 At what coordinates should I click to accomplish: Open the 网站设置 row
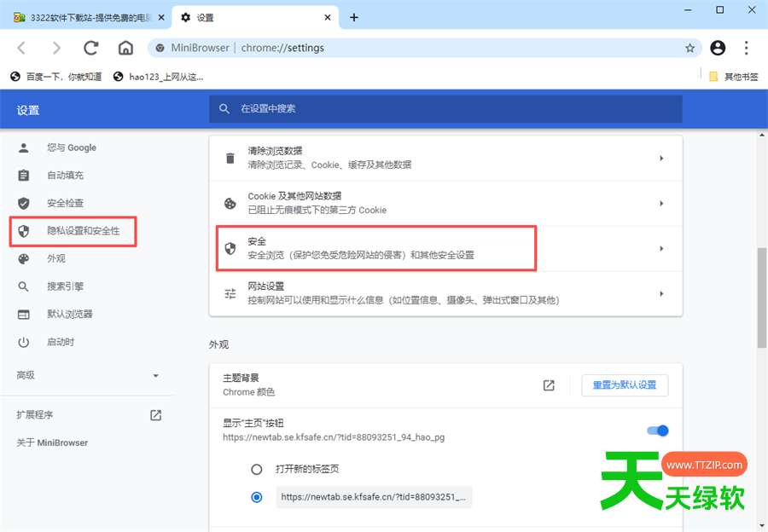pyautogui.click(x=445, y=293)
